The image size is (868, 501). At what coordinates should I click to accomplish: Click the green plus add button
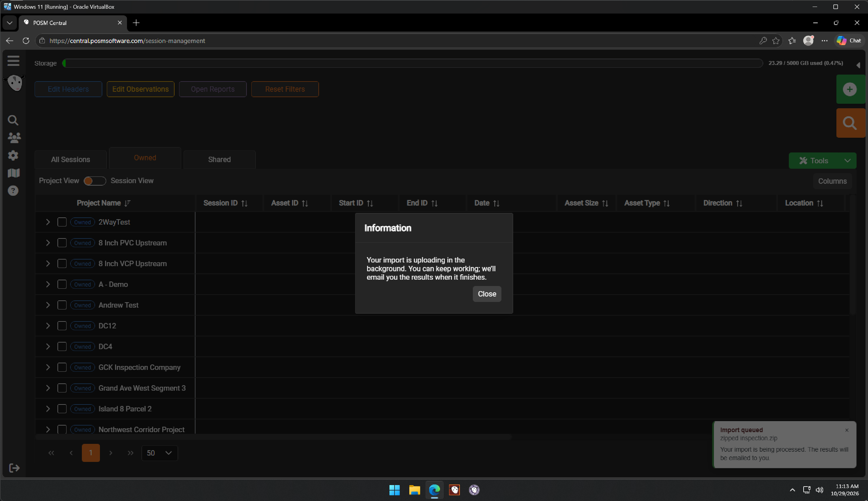850,89
